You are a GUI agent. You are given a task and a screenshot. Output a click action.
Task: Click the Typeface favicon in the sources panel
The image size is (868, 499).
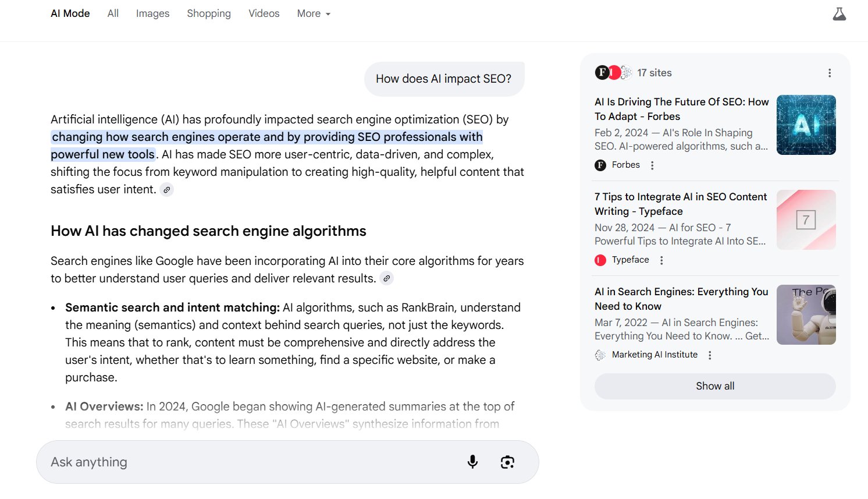pyautogui.click(x=600, y=260)
